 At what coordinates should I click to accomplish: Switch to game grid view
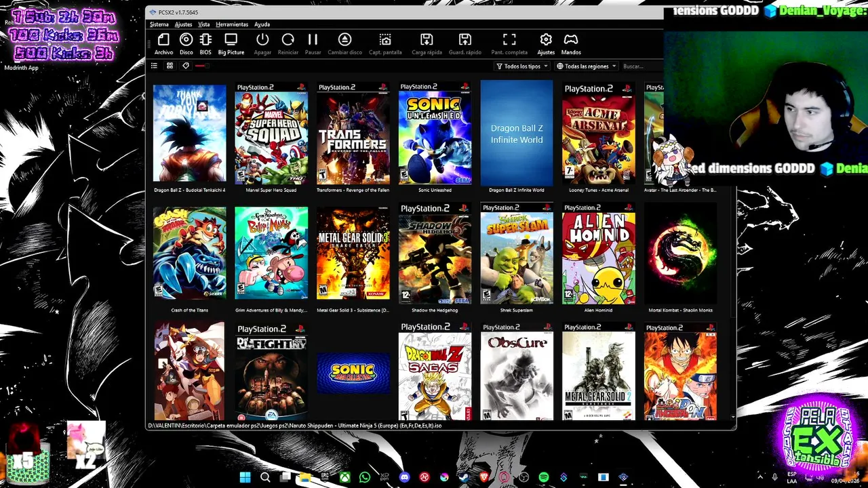pos(170,66)
